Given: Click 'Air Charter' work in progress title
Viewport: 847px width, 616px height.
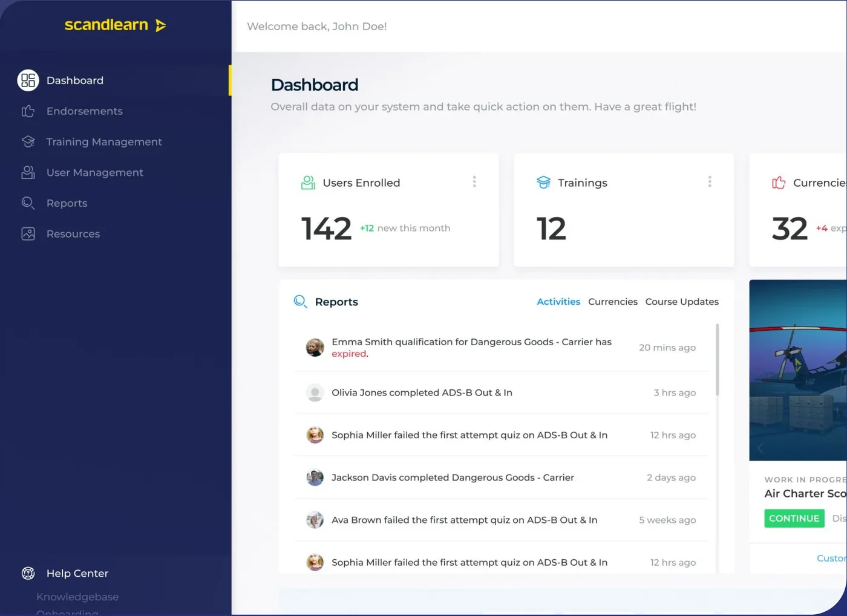Looking at the screenshot, I should pos(805,493).
